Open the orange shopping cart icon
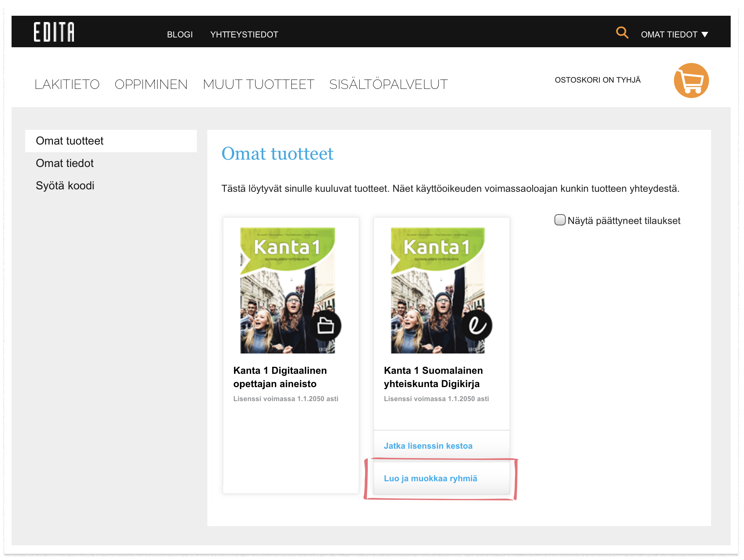The height and width of the screenshot is (560, 744). pyautogui.click(x=691, y=80)
